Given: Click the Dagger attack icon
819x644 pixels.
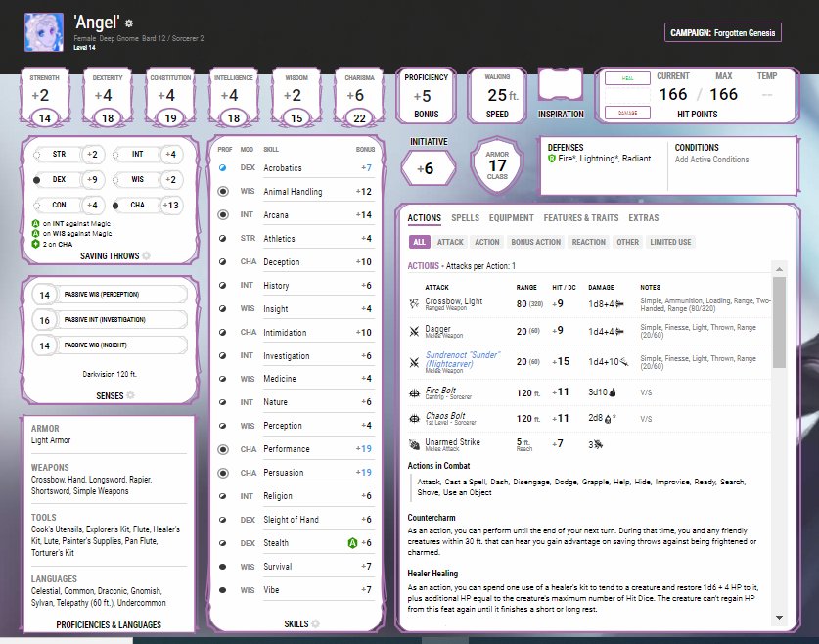Looking at the screenshot, I should [x=414, y=331].
